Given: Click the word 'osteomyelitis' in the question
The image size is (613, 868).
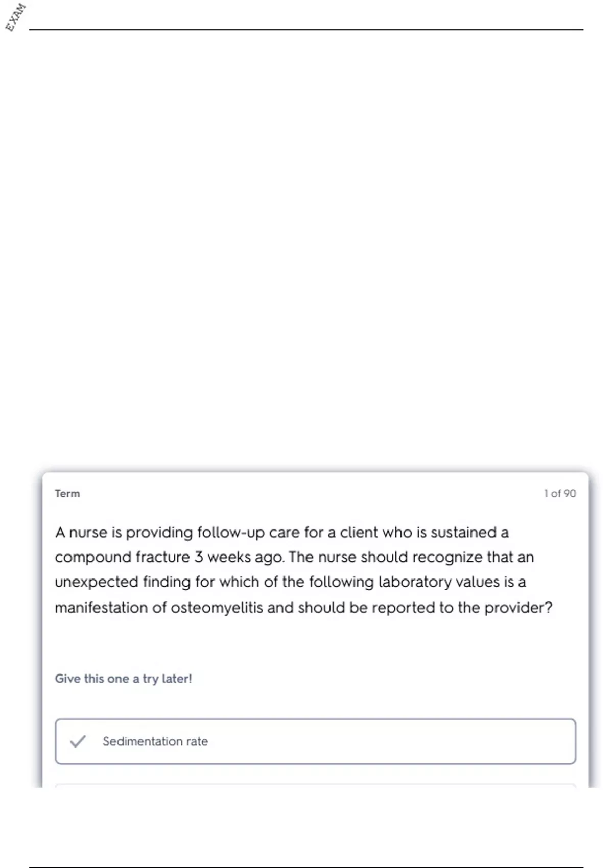Looking at the screenshot, I should (217, 608).
